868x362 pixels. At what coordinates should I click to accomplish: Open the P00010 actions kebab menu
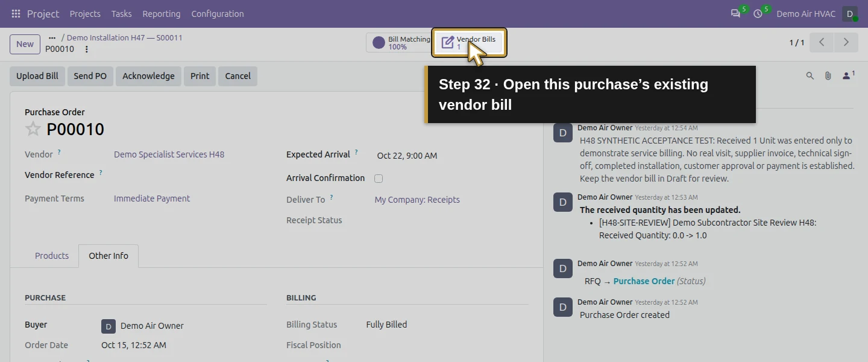point(86,49)
